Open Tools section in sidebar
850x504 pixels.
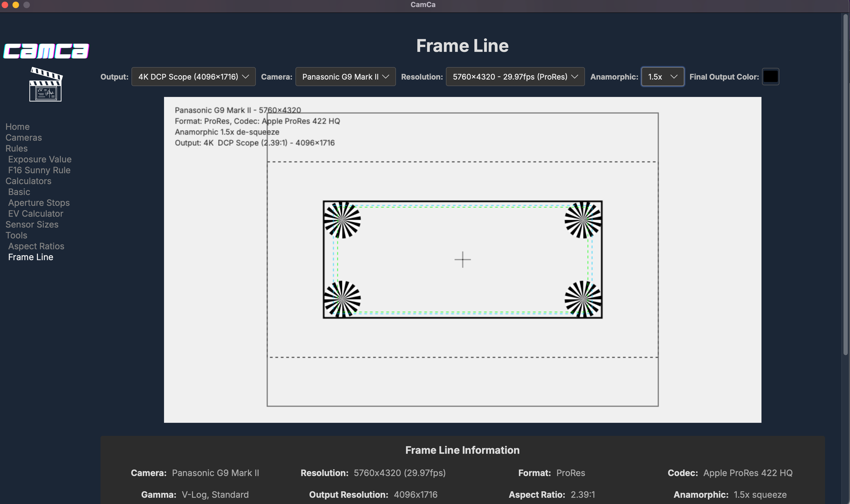(16, 235)
